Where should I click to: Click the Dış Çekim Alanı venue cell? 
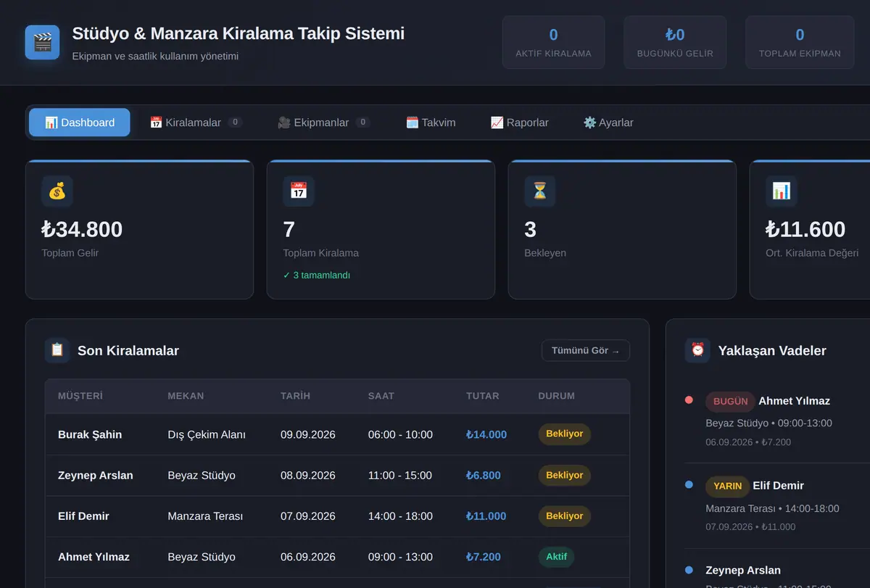tap(207, 435)
